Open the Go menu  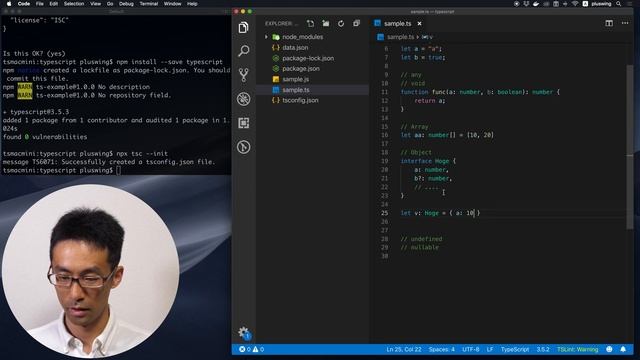tap(110, 4)
